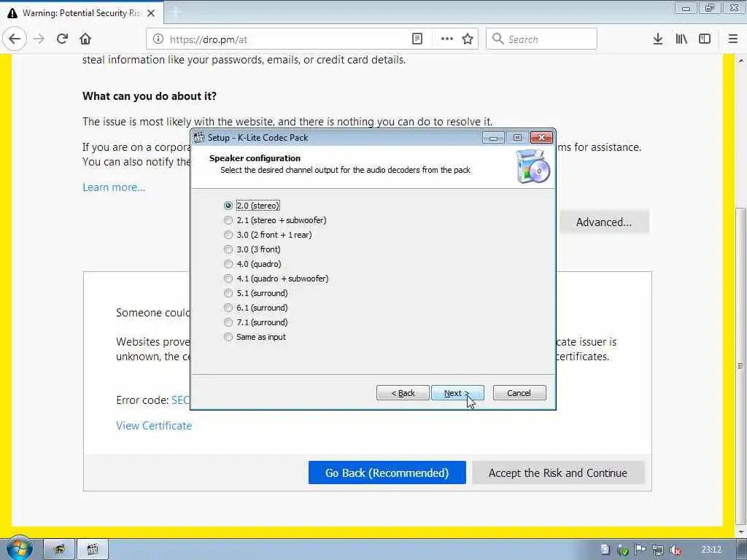Click the Firefox forward arrow
This screenshot has width=747, height=560.
[39, 39]
